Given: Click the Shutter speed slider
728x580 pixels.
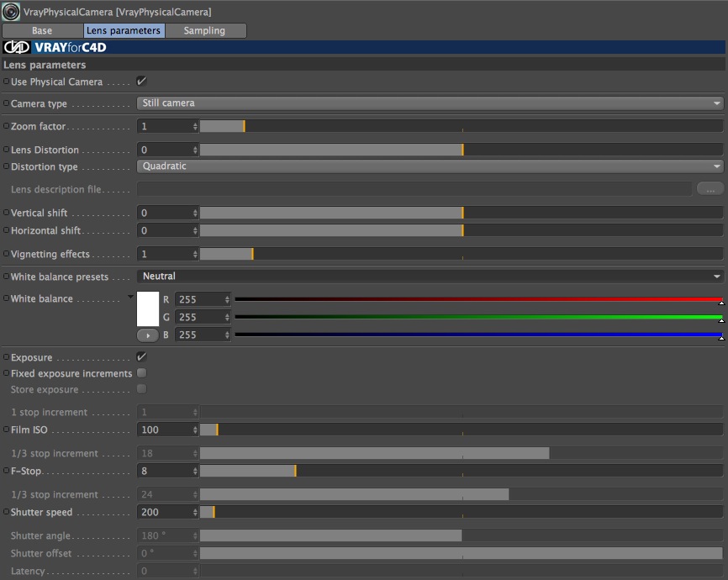Looking at the screenshot, I should click(x=461, y=512).
